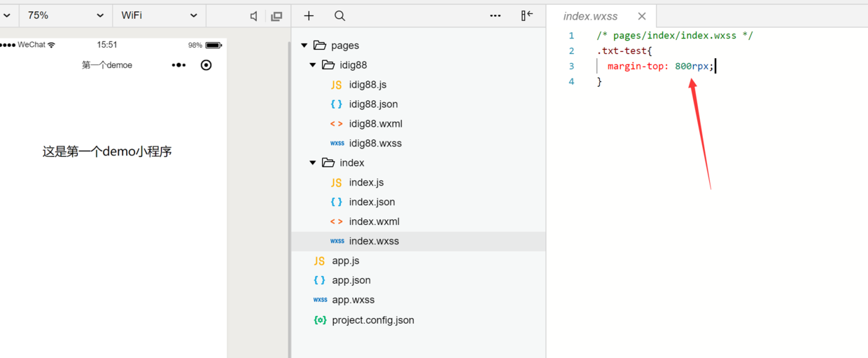Open the WiFi network dropdown
Screen dimensions: 868x358
coord(159,15)
